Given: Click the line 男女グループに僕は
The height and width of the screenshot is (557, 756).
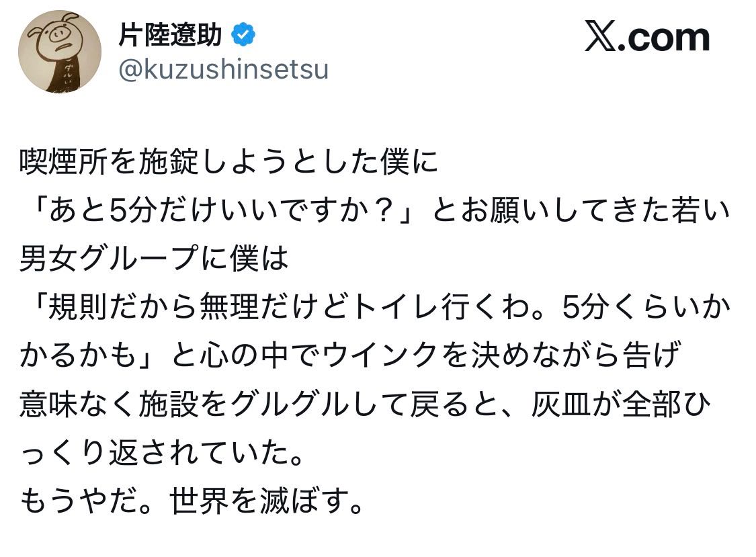Looking at the screenshot, I should coord(154,261).
